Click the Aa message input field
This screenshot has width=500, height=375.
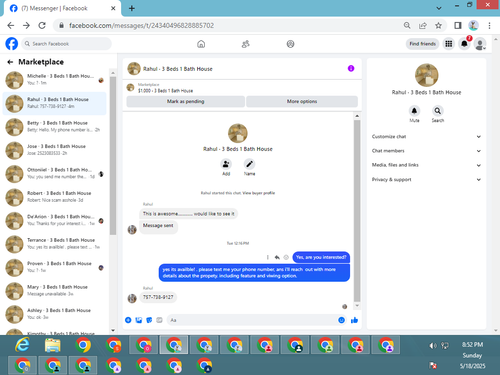pyautogui.click(x=252, y=320)
